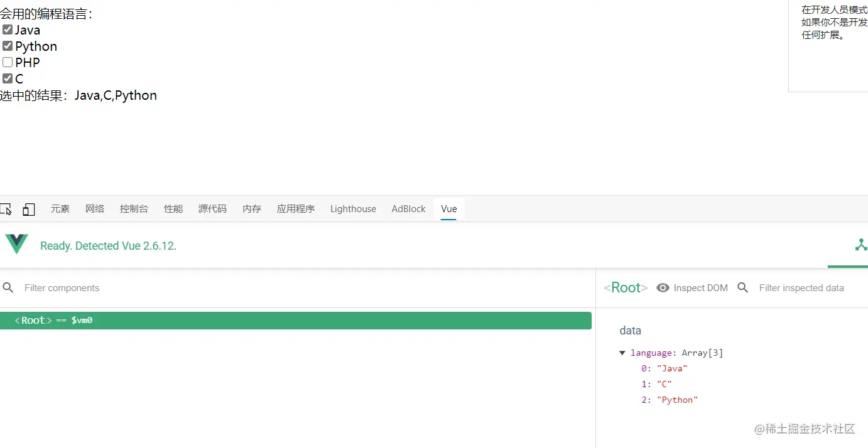Click the Root title in inspector
Screen dimensions: 868x448
[626, 287]
